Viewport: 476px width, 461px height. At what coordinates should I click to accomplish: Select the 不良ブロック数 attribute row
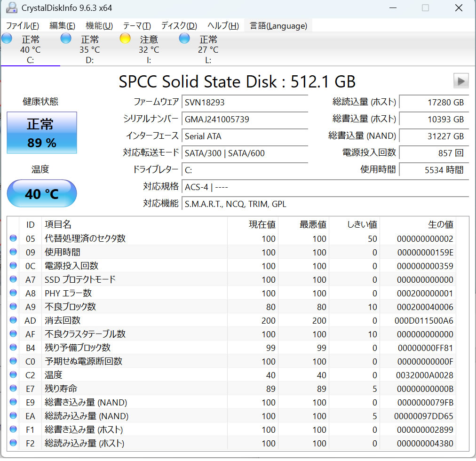(71, 307)
